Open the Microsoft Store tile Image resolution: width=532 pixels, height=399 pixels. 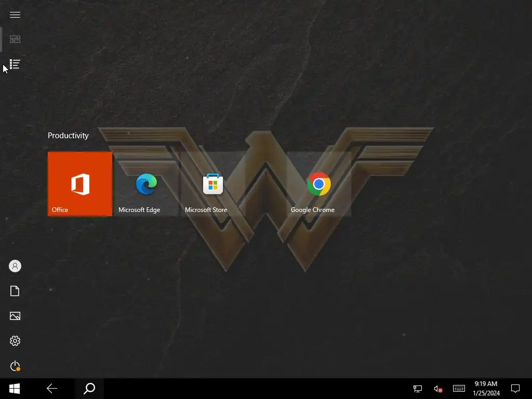pos(213,184)
